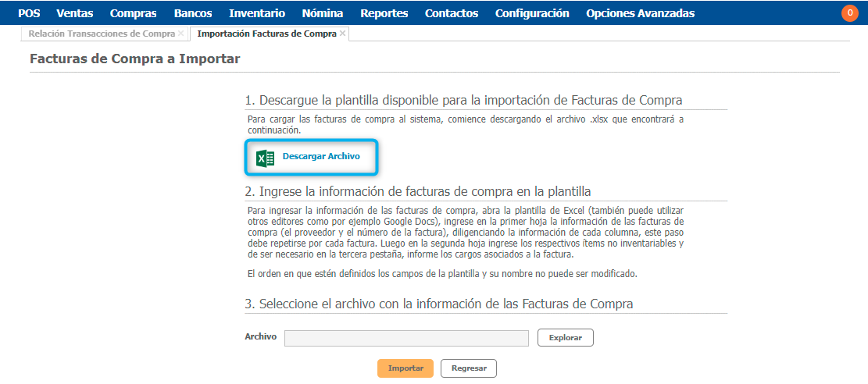This screenshot has width=868, height=384.
Task: Open the Configuración menu
Action: (x=532, y=13)
